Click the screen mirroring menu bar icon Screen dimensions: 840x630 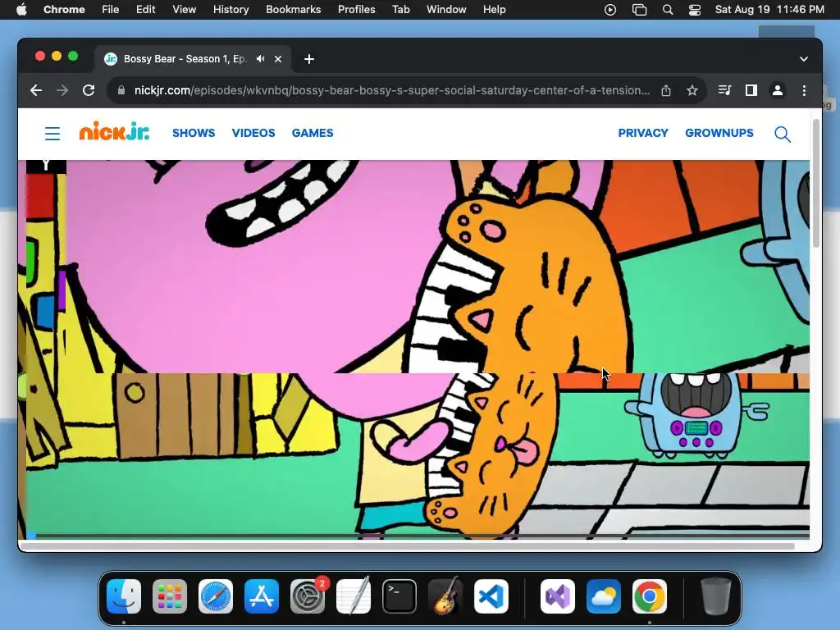point(639,10)
